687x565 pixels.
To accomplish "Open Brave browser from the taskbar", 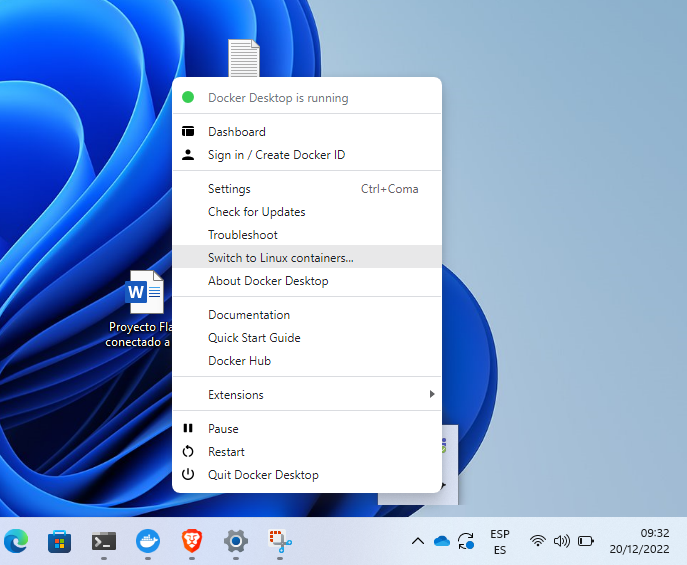I will [192, 542].
